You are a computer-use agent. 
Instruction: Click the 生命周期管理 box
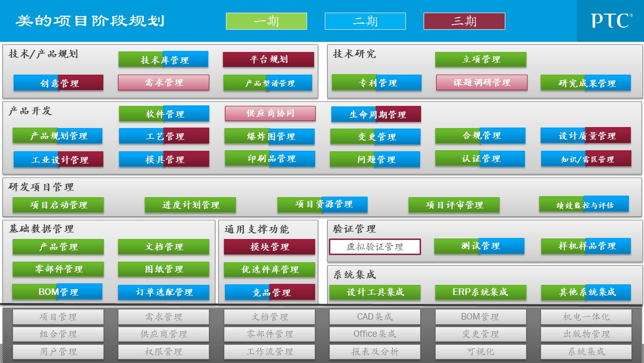376,114
